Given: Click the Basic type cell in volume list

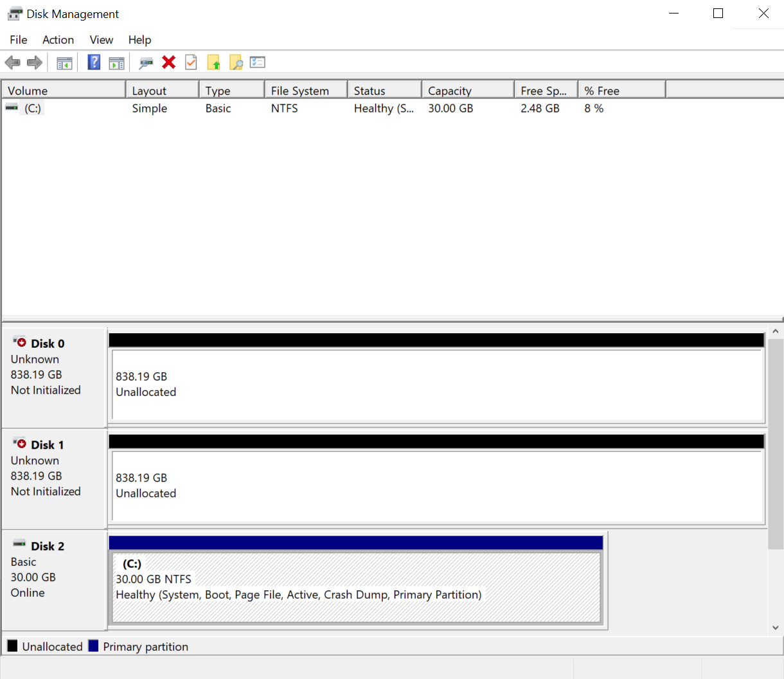Looking at the screenshot, I should [x=218, y=108].
